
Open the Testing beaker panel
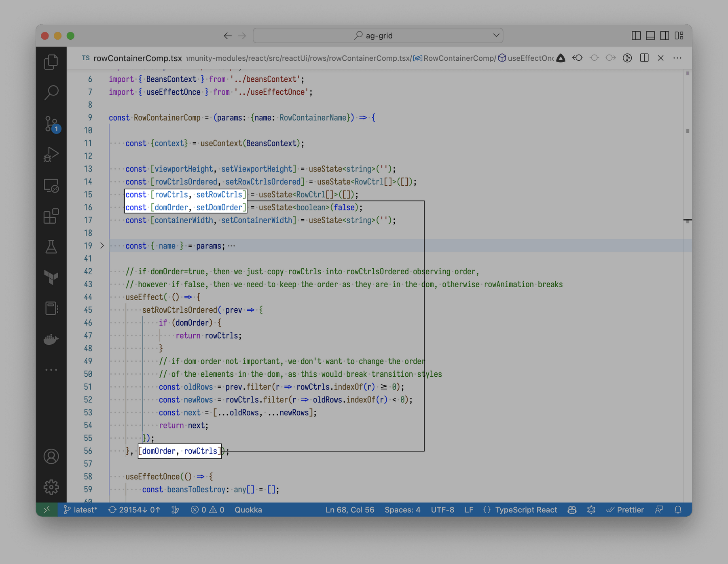(x=51, y=247)
